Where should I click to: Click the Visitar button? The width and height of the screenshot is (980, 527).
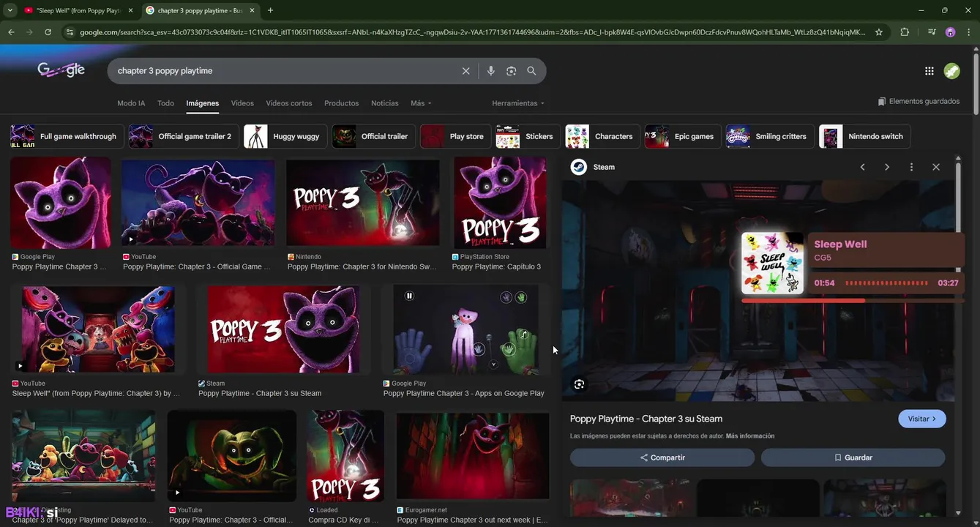[x=921, y=419]
